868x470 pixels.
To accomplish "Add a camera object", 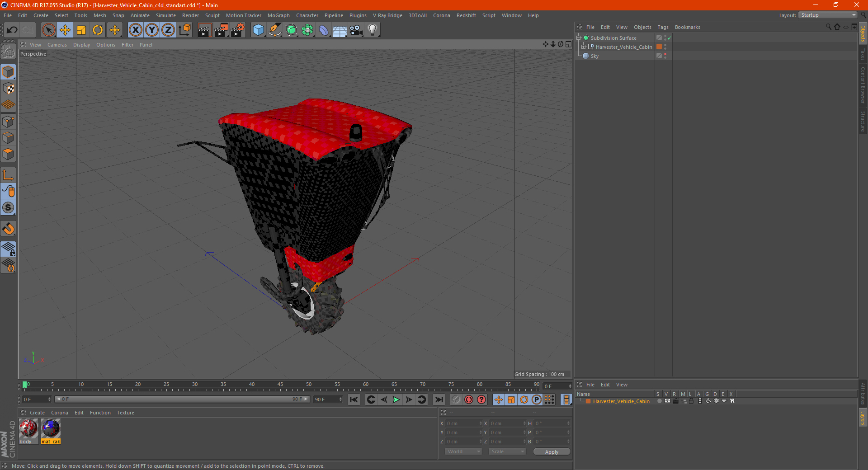I will pyautogui.click(x=356, y=30).
